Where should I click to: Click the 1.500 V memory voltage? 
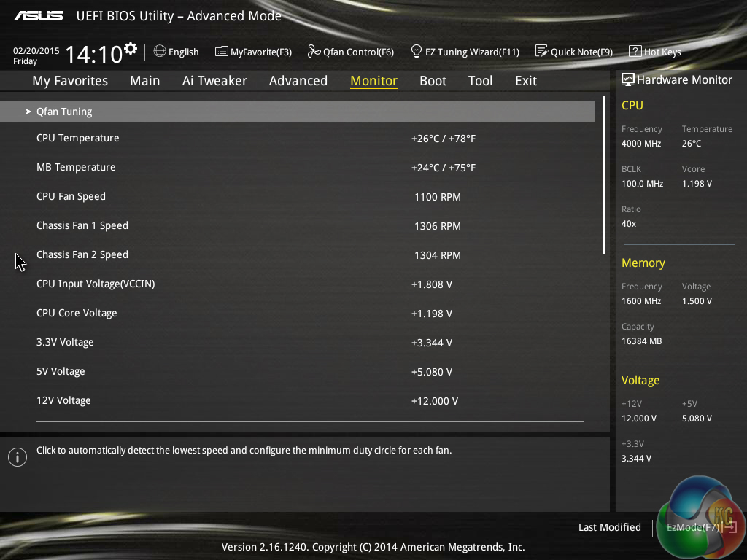point(697,301)
